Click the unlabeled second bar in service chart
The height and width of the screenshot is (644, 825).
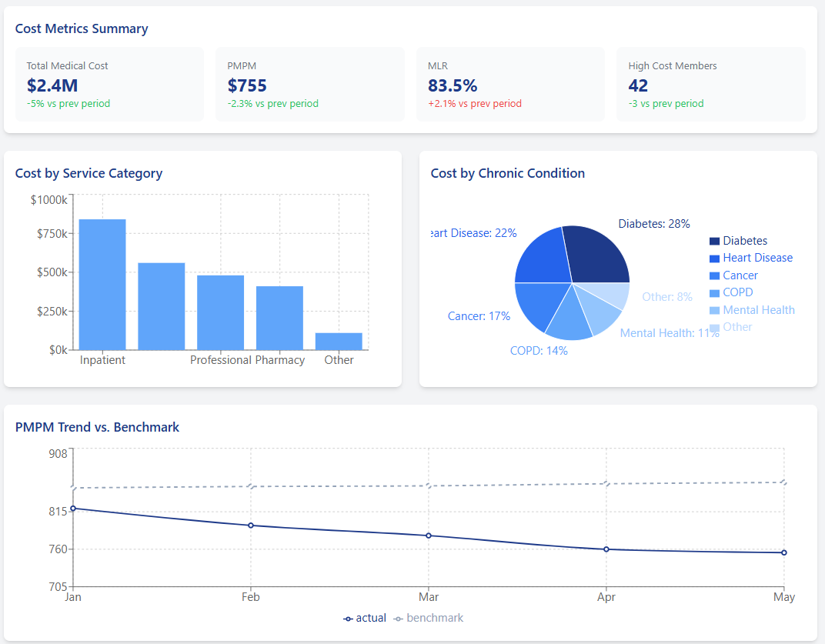pyautogui.click(x=162, y=306)
